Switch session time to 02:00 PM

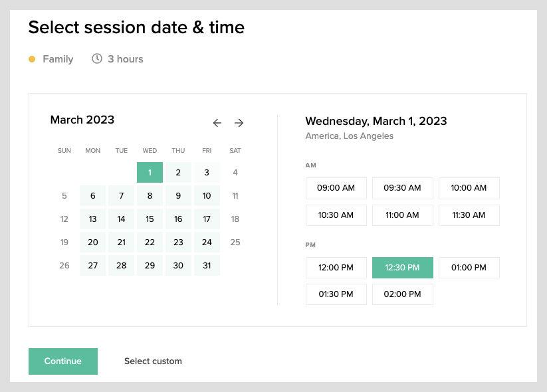pos(402,294)
